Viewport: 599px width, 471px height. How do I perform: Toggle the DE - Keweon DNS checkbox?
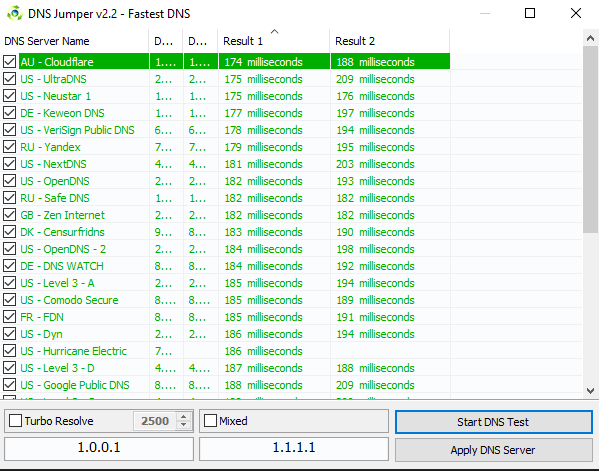(10, 113)
